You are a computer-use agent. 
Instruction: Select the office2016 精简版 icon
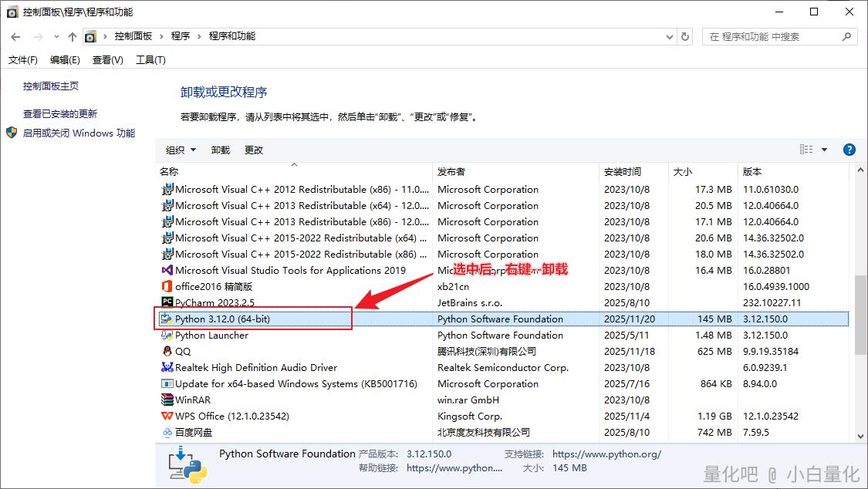(167, 286)
